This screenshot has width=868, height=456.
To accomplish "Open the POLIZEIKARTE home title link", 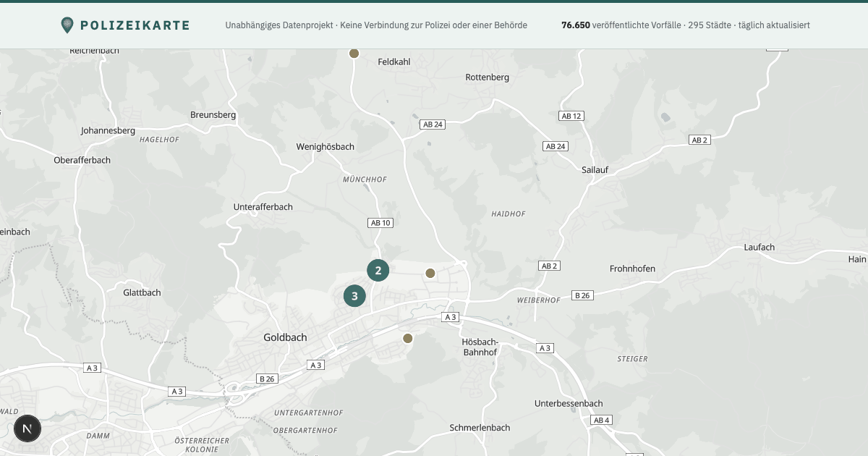I will click(x=135, y=25).
